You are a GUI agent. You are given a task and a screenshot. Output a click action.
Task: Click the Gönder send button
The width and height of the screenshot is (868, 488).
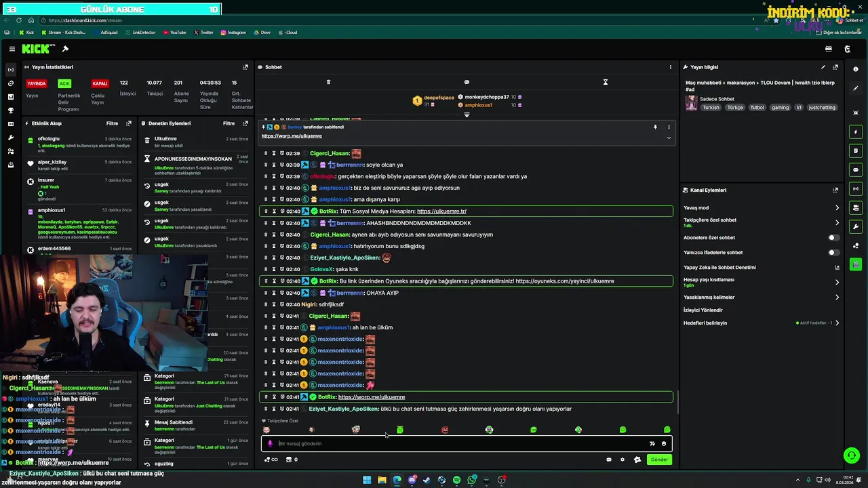659,460
